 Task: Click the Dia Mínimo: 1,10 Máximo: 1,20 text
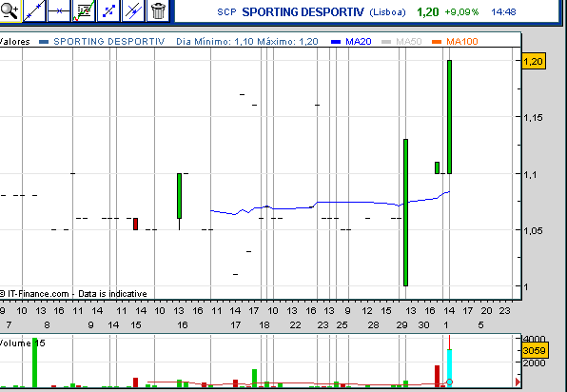(x=247, y=41)
